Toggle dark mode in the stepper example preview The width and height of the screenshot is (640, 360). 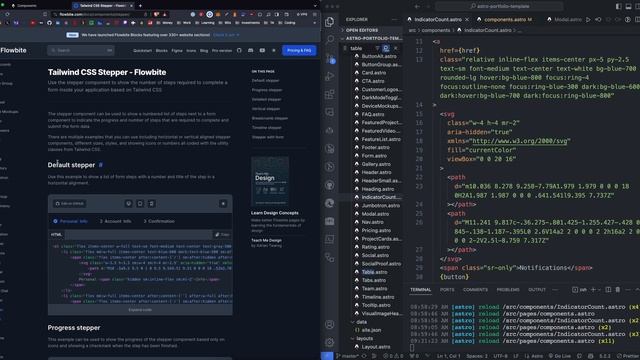223,203
